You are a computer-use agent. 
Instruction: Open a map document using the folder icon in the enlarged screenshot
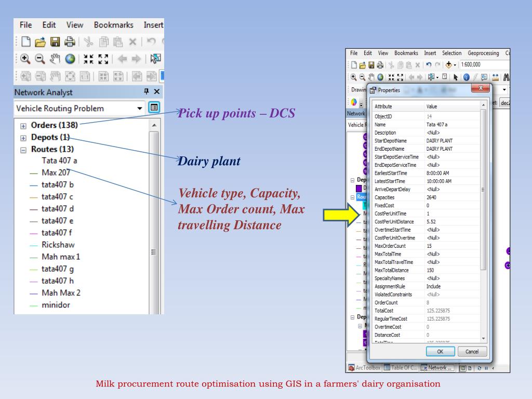(40, 42)
